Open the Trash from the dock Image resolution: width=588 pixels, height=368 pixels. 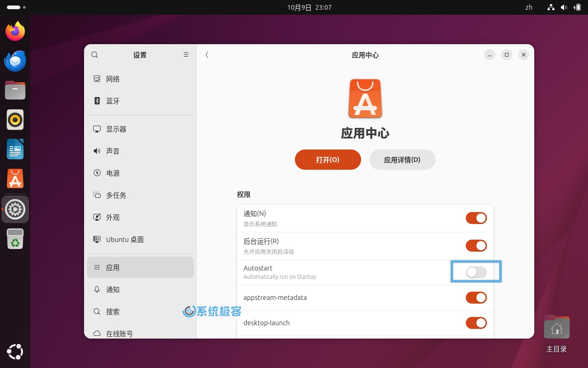pos(15,238)
